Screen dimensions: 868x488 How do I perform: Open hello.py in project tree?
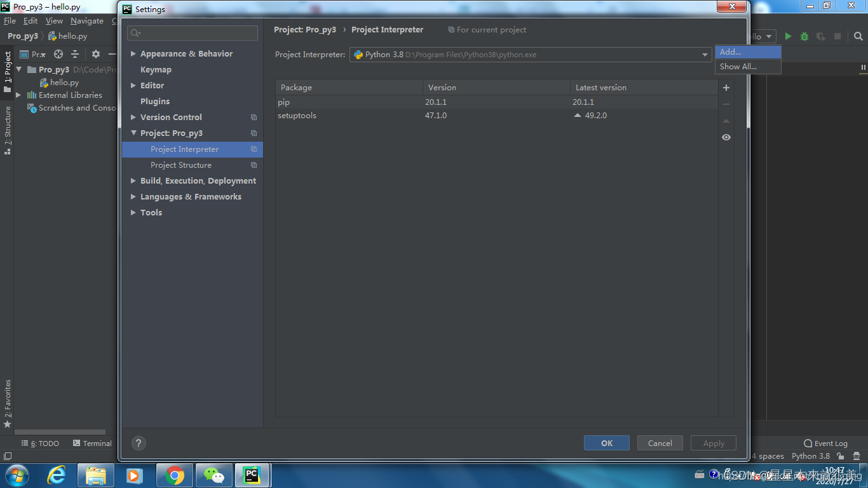tap(59, 83)
